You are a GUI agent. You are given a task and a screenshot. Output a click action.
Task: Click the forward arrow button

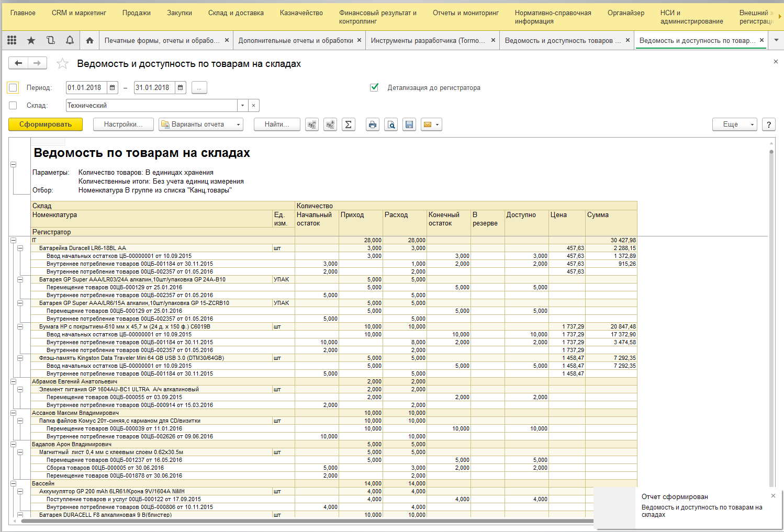coord(37,63)
